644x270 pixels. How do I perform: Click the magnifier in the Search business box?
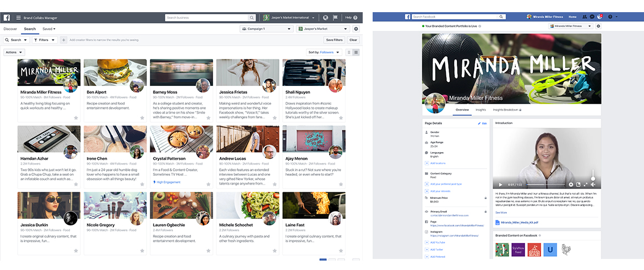(x=252, y=18)
